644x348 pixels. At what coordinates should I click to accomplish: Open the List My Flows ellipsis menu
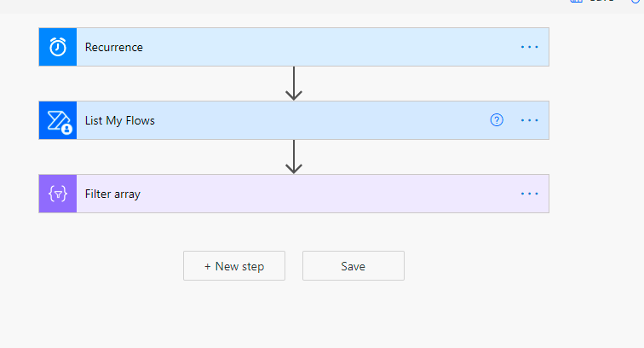click(529, 120)
